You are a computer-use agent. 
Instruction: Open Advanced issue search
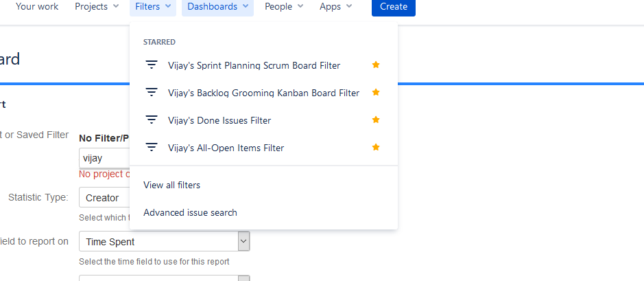pyautogui.click(x=190, y=212)
